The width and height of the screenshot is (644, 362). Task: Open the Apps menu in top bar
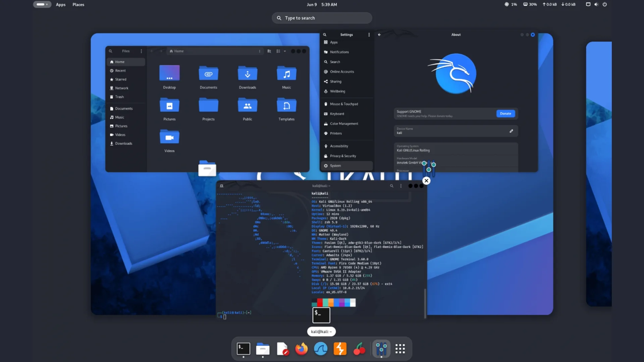pos(61,4)
